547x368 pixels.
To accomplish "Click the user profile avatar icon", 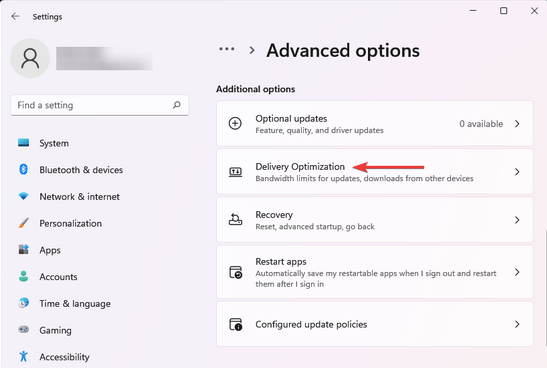I will coord(30,58).
